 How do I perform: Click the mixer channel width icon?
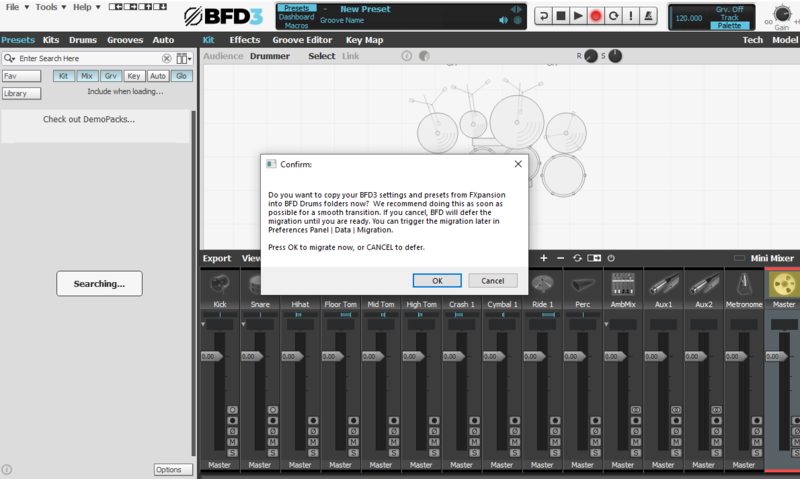[594, 258]
